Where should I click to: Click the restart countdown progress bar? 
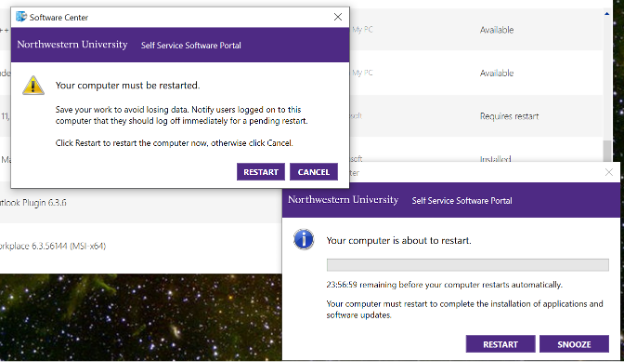pyautogui.click(x=468, y=265)
